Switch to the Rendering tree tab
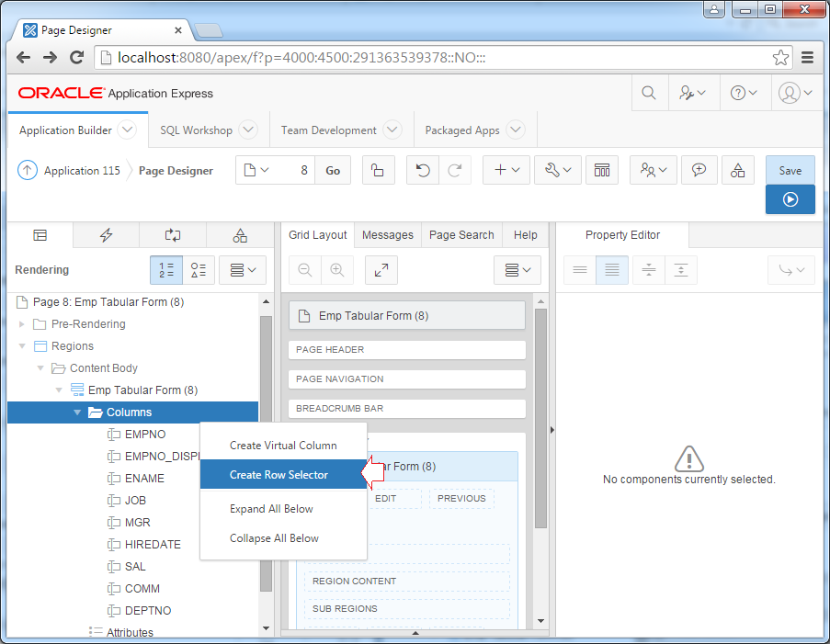This screenshot has height=644, width=830. (x=40, y=235)
